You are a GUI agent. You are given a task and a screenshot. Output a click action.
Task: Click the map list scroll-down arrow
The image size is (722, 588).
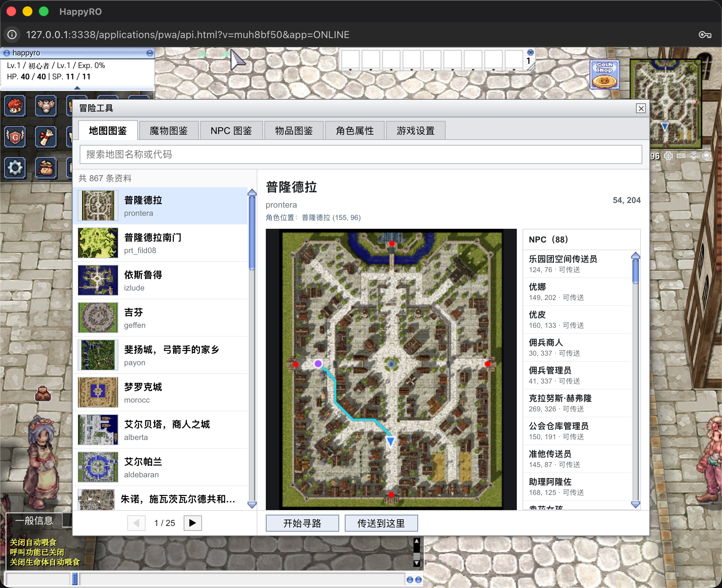[252, 504]
